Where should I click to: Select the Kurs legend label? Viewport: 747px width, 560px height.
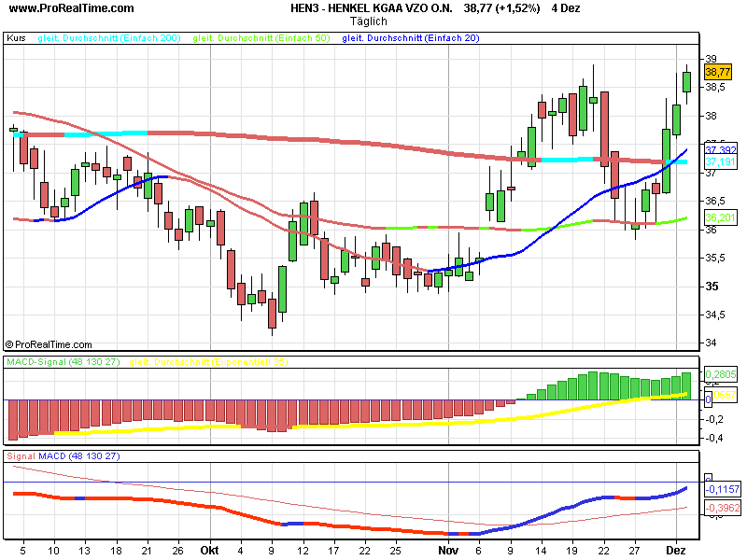click(x=16, y=38)
